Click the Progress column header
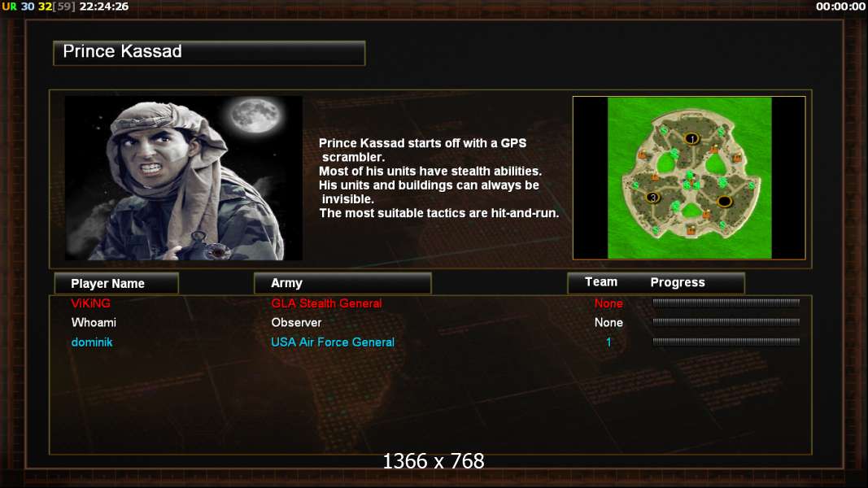This screenshot has height=488, width=868. (x=678, y=282)
